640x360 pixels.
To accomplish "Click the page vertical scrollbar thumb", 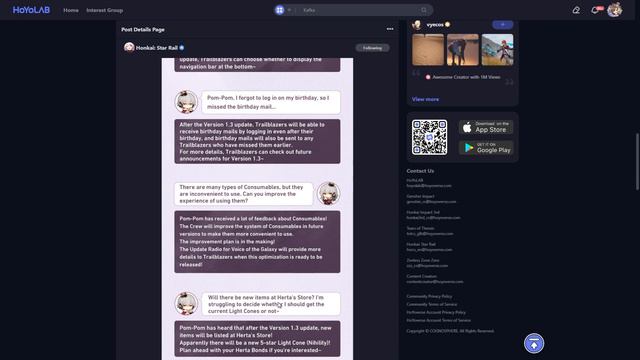I will (x=637, y=161).
